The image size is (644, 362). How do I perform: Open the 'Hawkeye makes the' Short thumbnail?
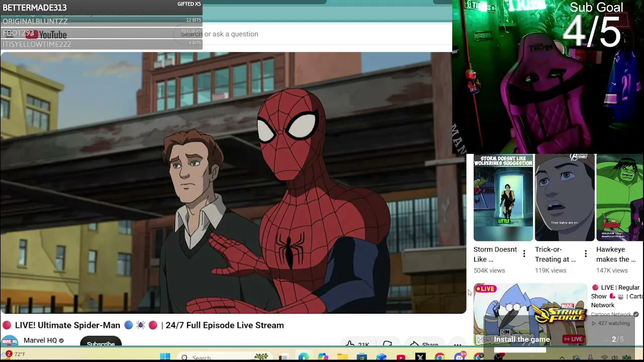pyautogui.click(x=620, y=198)
